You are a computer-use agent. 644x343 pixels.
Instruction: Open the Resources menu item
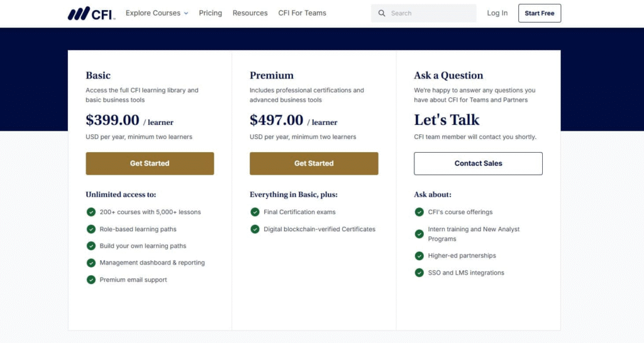click(x=250, y=13)
